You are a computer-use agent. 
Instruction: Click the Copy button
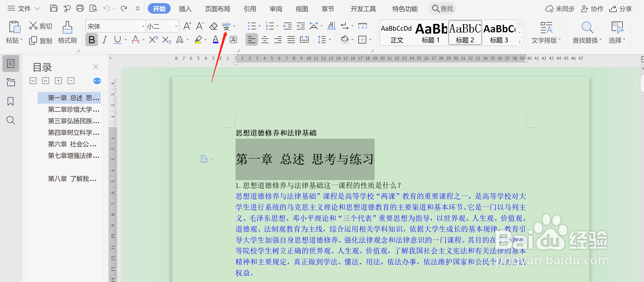tap(40, 40)
